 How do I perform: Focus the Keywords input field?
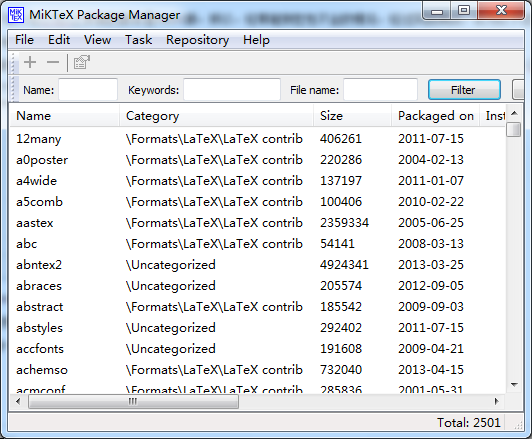tap(232, 90)
